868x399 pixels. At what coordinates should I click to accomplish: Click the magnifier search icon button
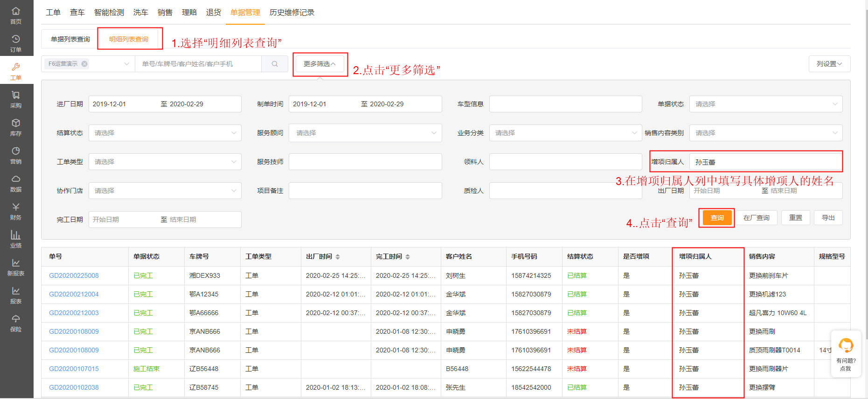(275, 64)
